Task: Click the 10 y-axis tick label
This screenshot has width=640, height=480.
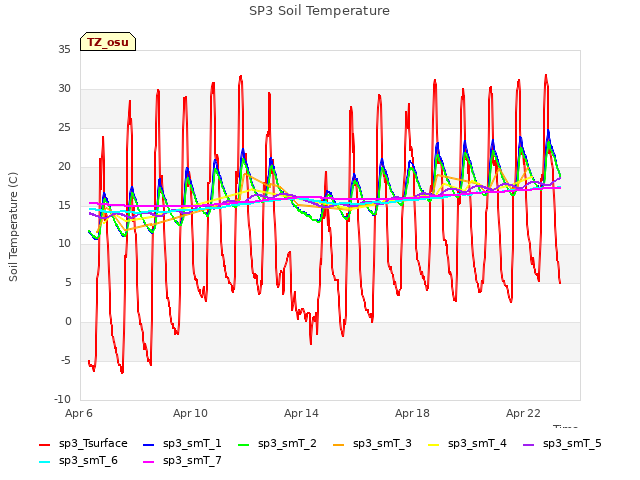Action: tap(64, 244)
